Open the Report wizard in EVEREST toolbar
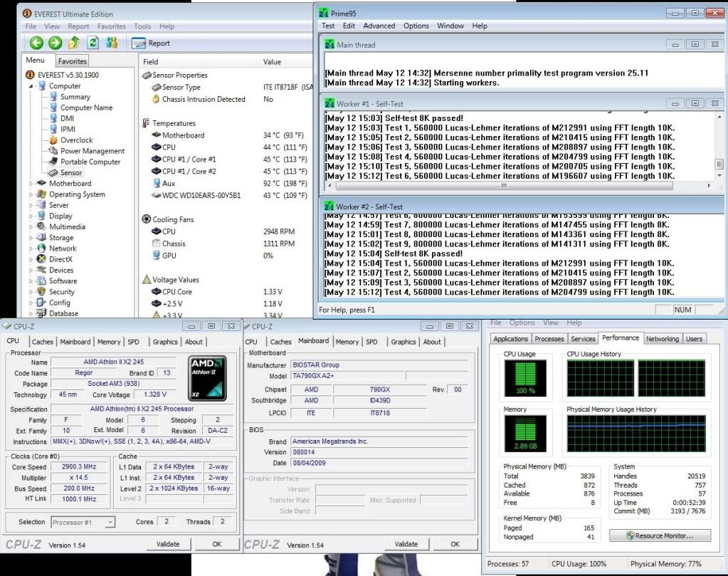Image resolution: width=728 pixels, height=576 pixels. coord(151,43)
